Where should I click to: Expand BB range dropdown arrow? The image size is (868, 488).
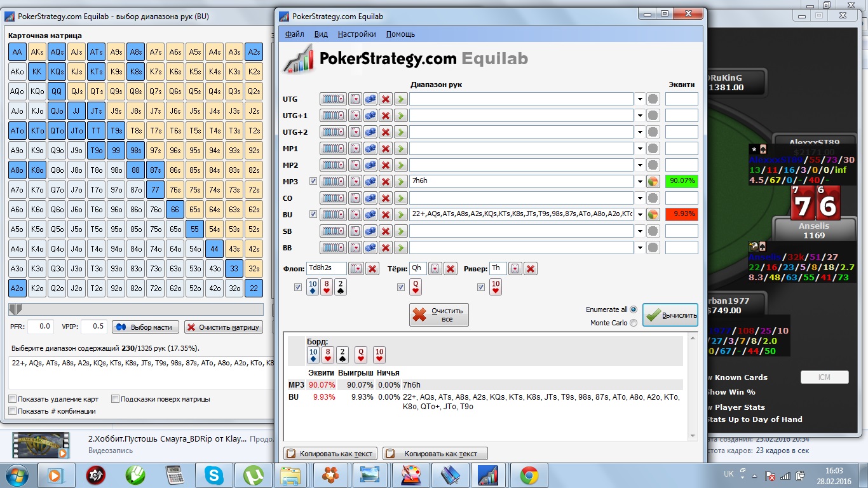click(x=639, y=247)
